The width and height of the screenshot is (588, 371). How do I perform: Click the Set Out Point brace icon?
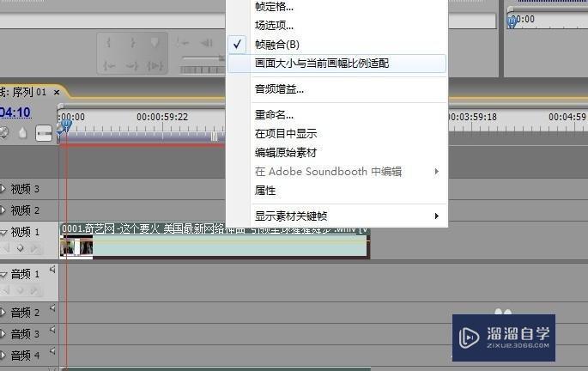[132, 43]
